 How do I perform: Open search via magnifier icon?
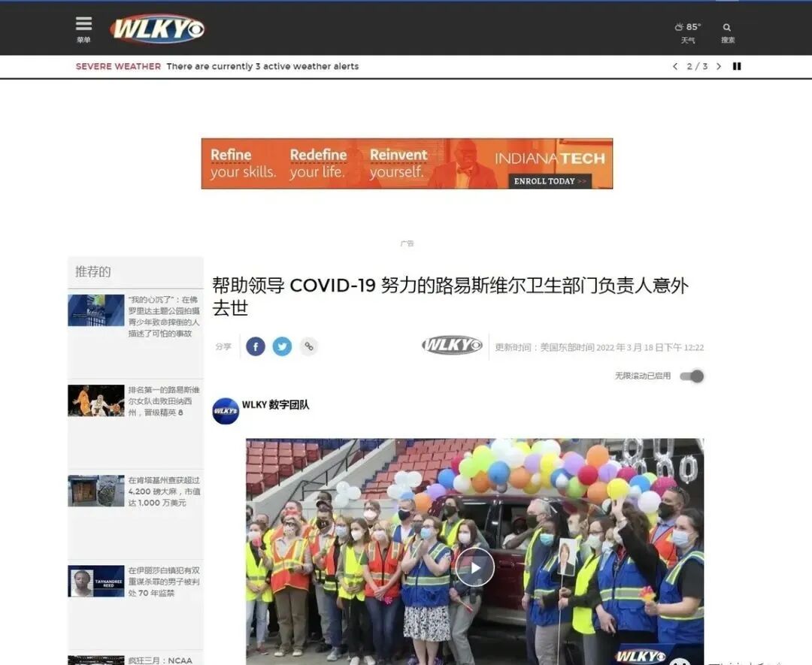[728, 32]
